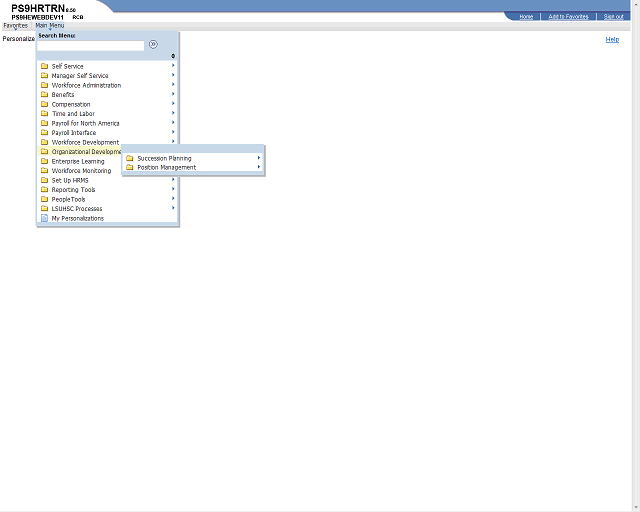This screenshot has height=512, width=640.
Task: Expand the Manager Self Service submenu arrow
Action: [x=173, y=75]
